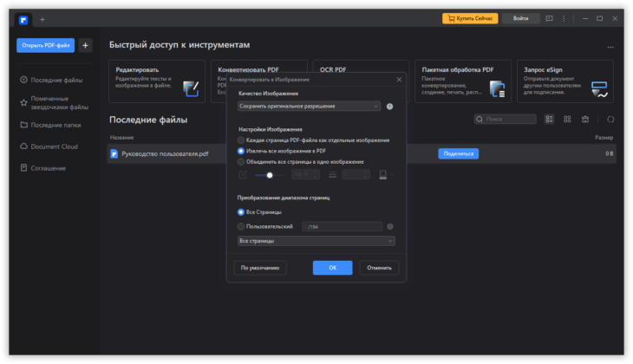Click the info icon beside quality dropdown
The image size is (633, 364).
(389, 107)
